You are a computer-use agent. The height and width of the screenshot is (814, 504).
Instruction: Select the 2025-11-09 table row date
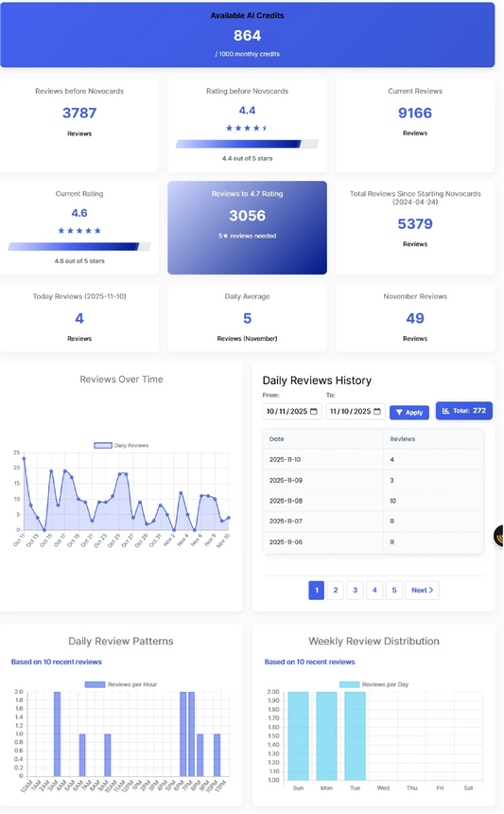(x=286, y=480)
